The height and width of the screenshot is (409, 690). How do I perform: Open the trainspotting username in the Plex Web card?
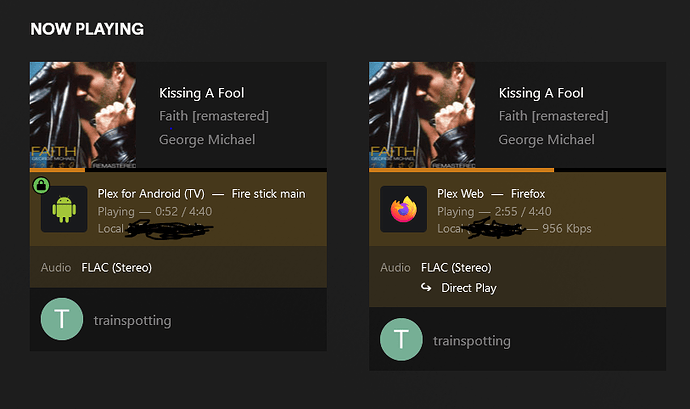[x=471, y=341]
